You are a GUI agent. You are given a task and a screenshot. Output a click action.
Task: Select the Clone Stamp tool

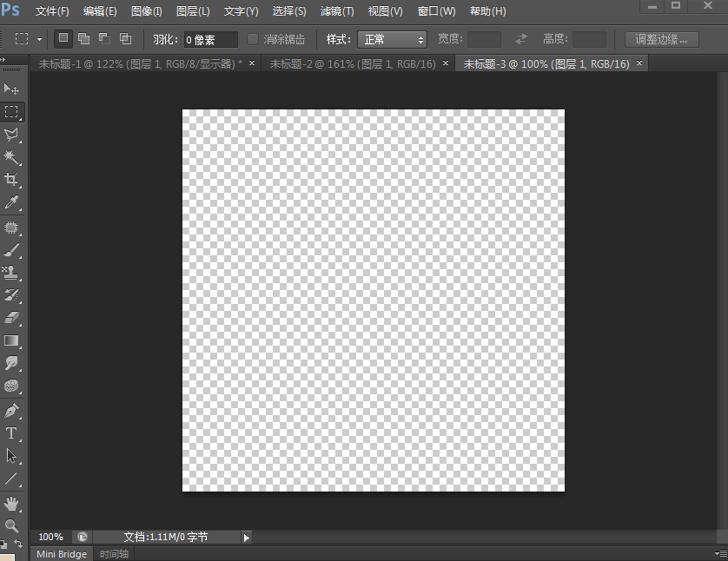coord(11,273)
